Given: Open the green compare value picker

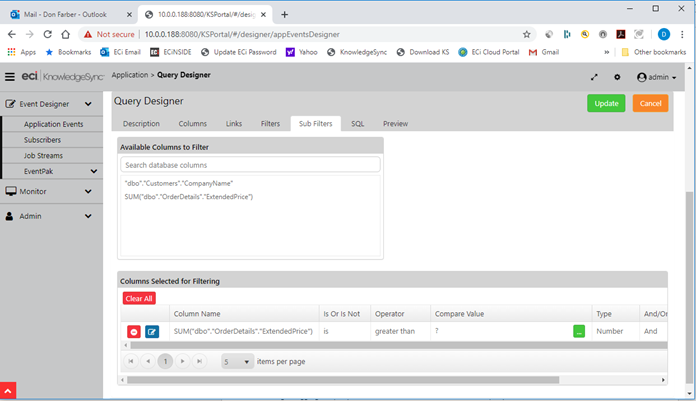Looking at the screenshot, I should tap(579, 331).
